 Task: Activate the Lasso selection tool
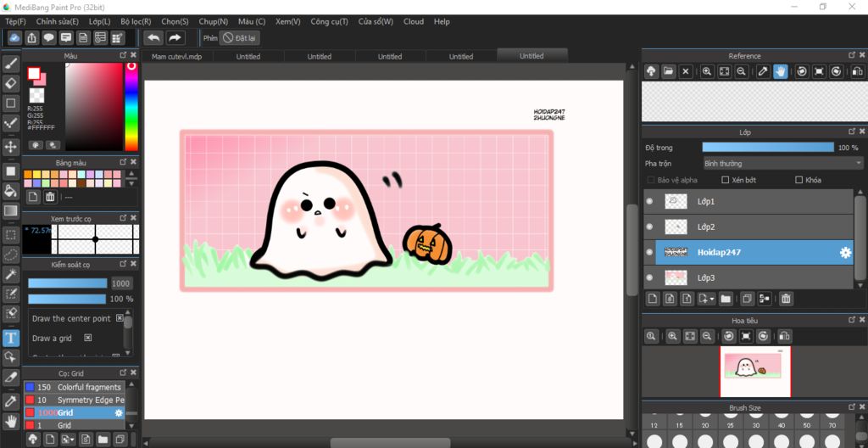click(x=10, y=255)
